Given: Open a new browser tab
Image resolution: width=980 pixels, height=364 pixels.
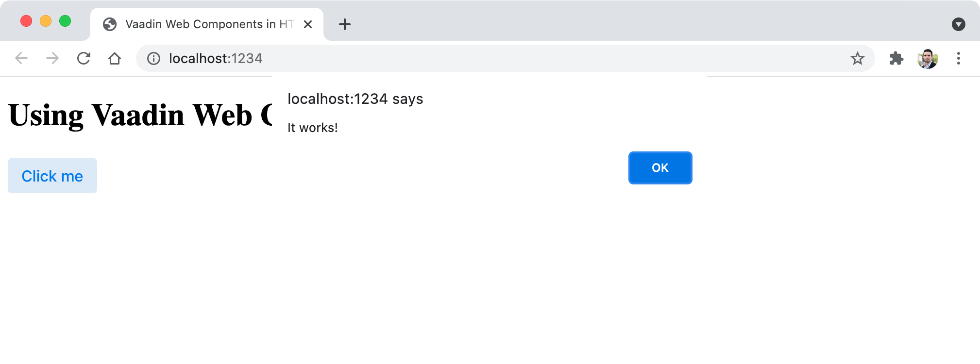Looking at the screenshot, I should [x=345, y=24].
